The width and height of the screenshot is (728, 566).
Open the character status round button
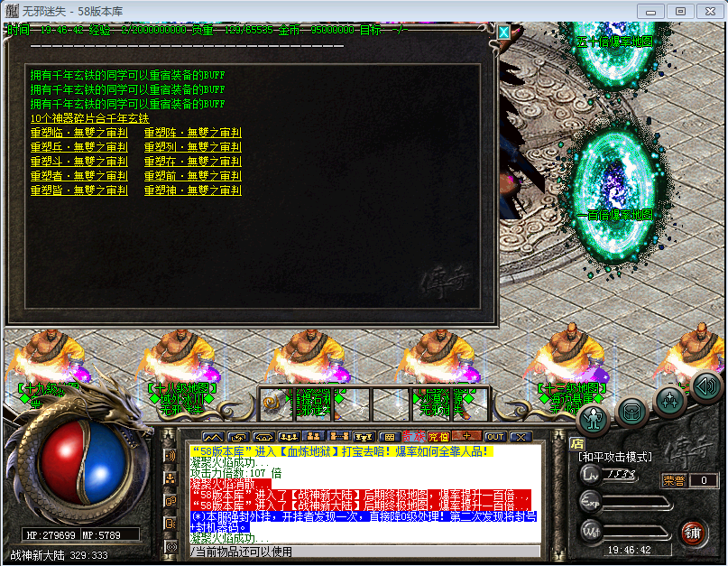[x=593, y=419]
